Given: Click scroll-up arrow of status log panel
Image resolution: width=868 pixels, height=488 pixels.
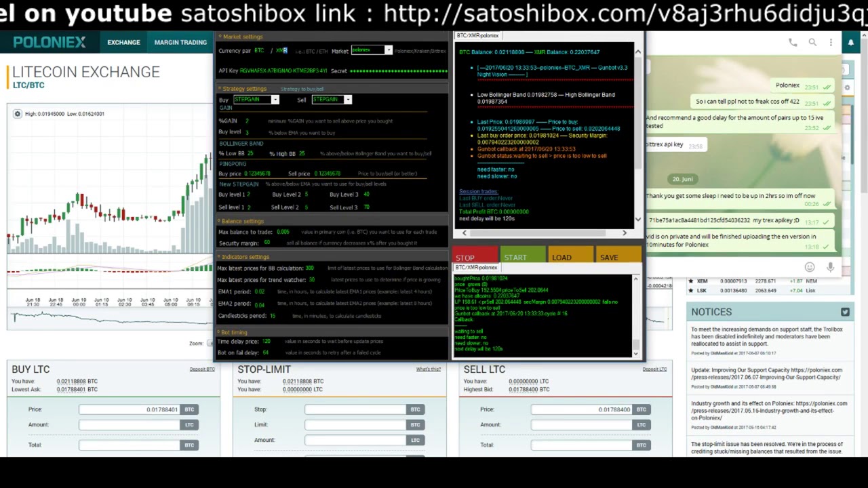Looking at the screenshot, I should [637, 52].
